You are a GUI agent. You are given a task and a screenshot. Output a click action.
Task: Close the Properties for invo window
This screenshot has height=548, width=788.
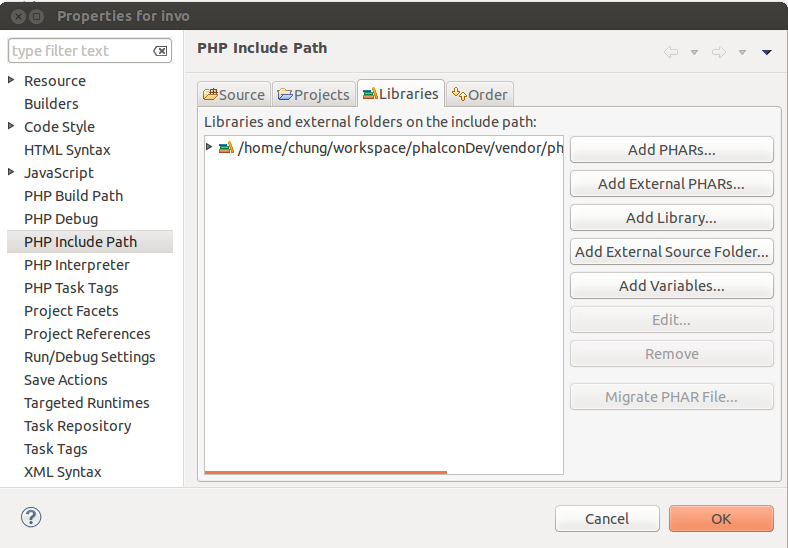click(18, 17)
